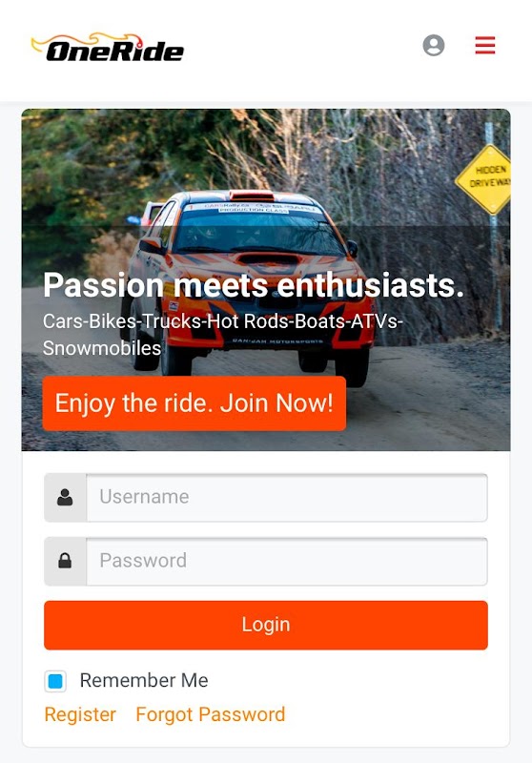The width and height of the screenshot is (532, 763).
Task: Focus the Username input field
Action: click(287, 497)
